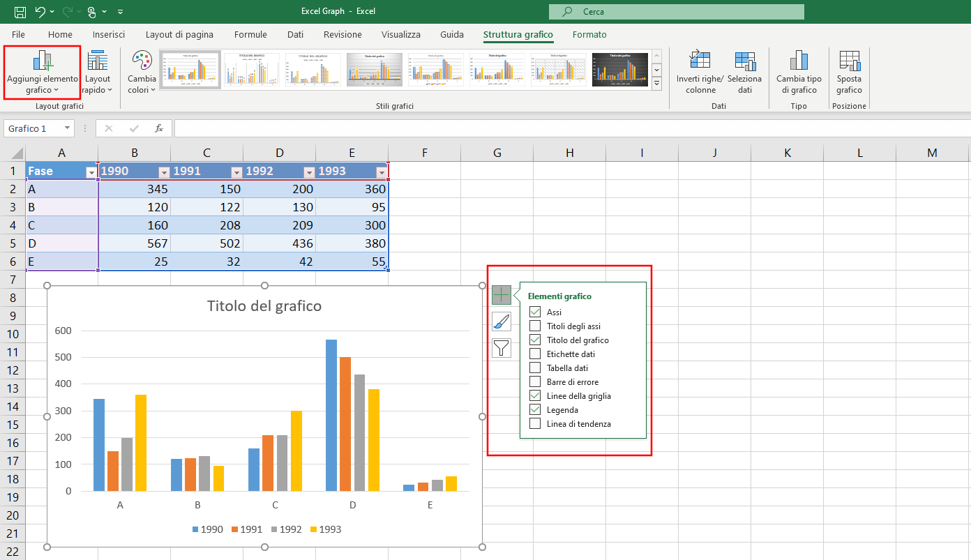
Task: Open Cambia colori palette
Action: [142, 72]
